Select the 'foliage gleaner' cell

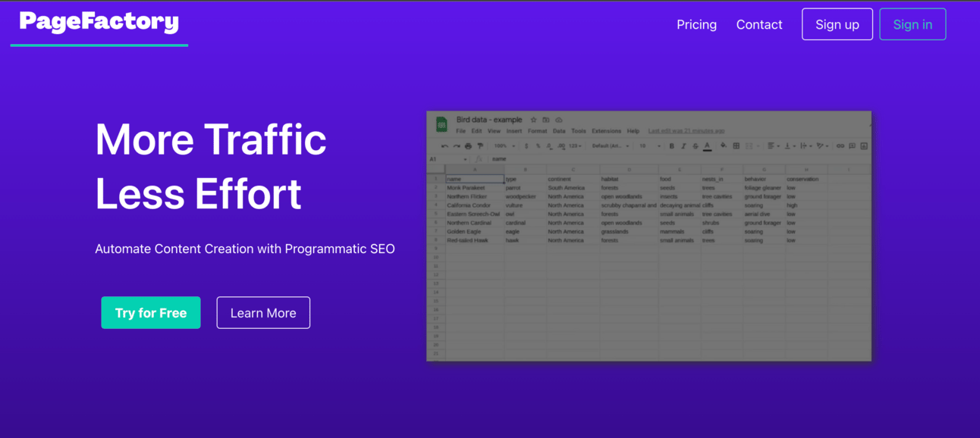click(x=764, y=188)
